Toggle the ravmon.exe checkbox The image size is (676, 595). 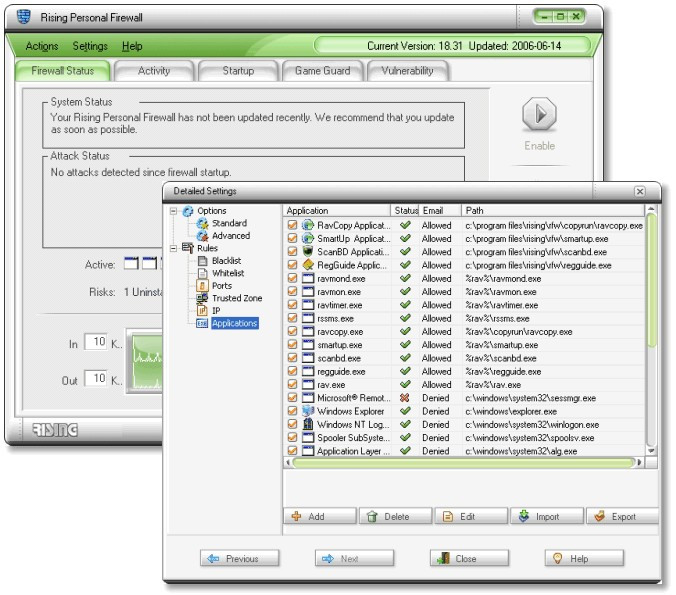(x=292, y=292)
